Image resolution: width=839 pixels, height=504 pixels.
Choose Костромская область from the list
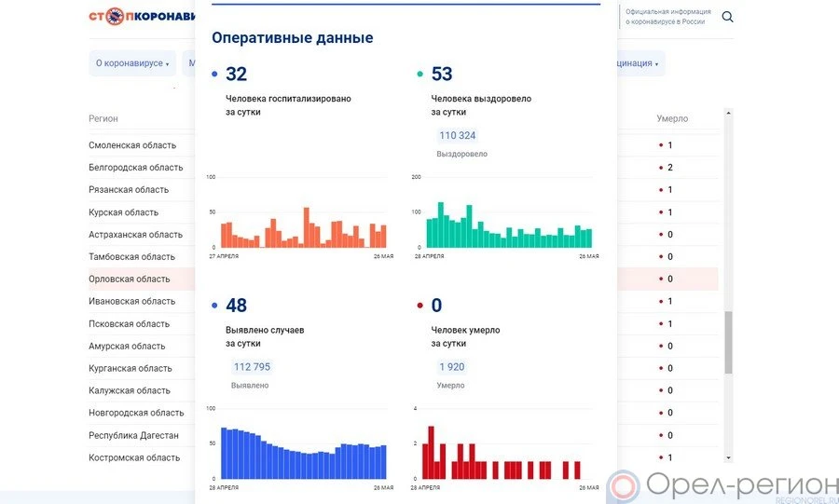134,458
